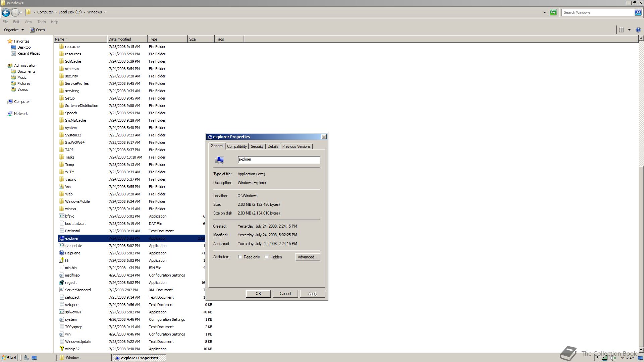Click the Forward navigation arrow
The image size is (644, 362).
coord(15,12)
